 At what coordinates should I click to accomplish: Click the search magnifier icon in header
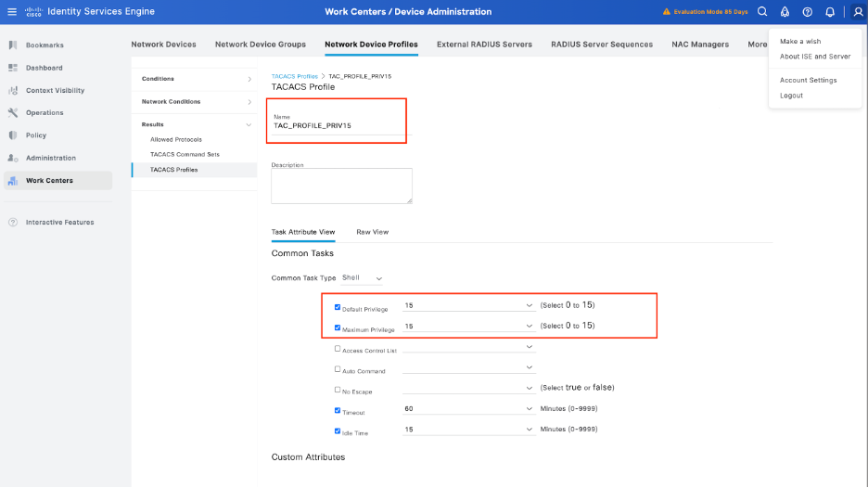(762, 12)
